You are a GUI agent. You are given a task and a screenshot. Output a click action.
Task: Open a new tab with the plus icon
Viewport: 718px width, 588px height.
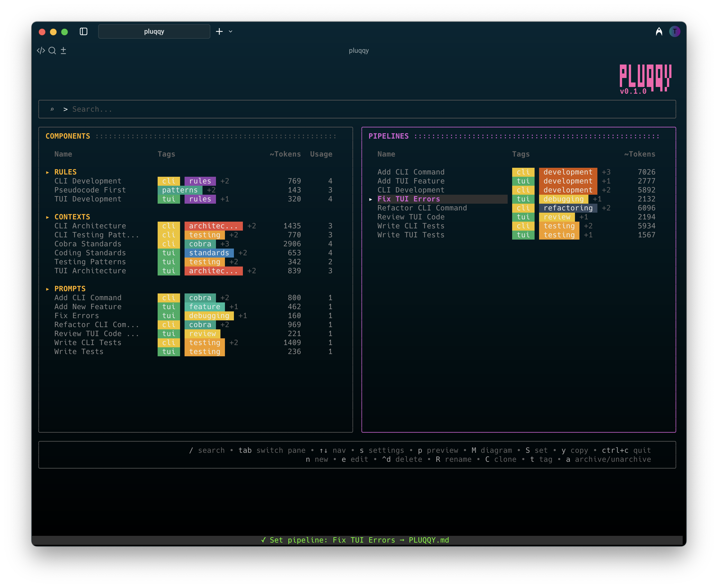pos(219,31)
